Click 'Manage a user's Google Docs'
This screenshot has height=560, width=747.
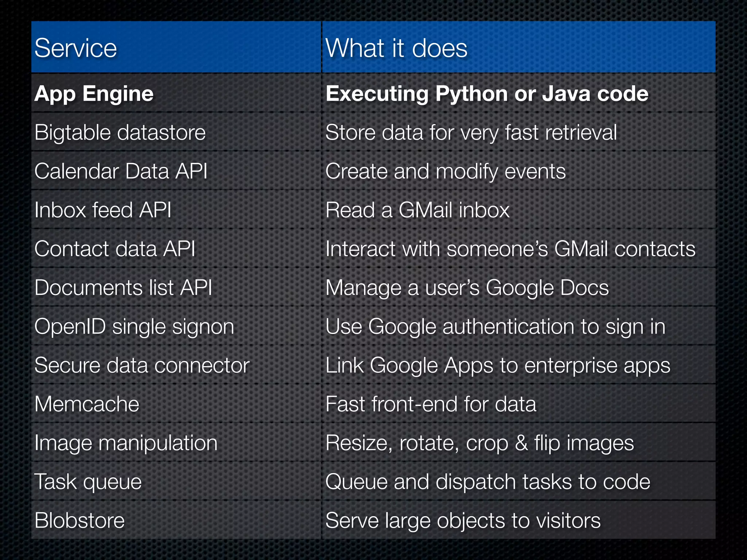[467, 288]
